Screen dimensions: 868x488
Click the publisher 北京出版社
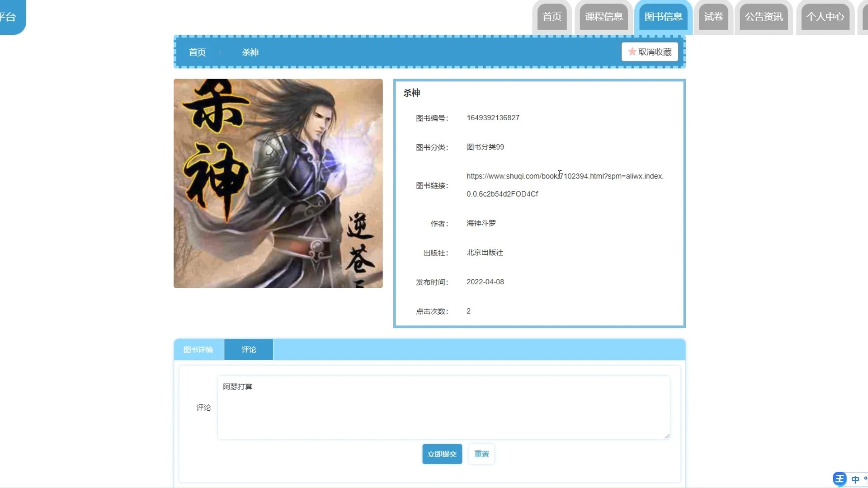point(485,253)
